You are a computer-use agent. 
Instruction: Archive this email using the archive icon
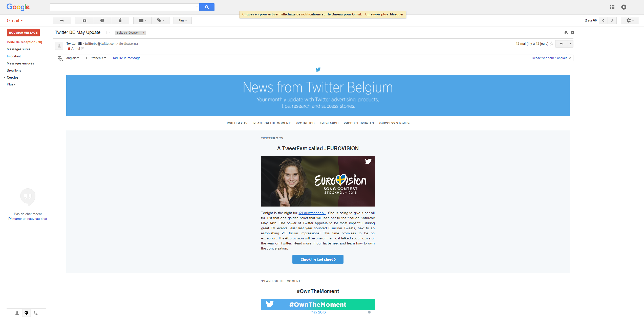pyautogui.click(x=84, y=20)
